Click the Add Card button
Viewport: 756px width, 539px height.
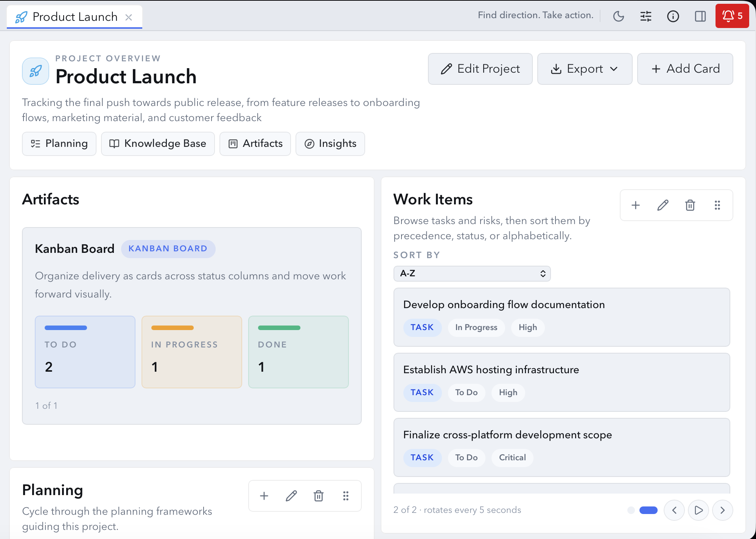pos(685,69)
